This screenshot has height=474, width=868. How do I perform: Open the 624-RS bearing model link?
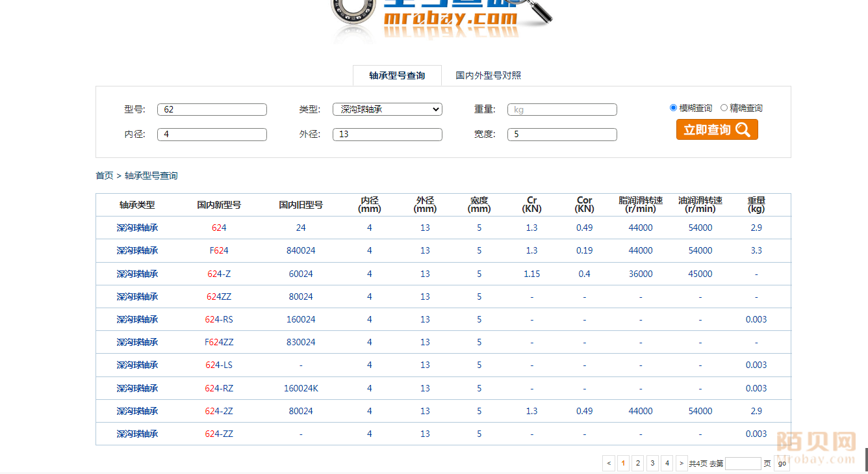[219, 319]
